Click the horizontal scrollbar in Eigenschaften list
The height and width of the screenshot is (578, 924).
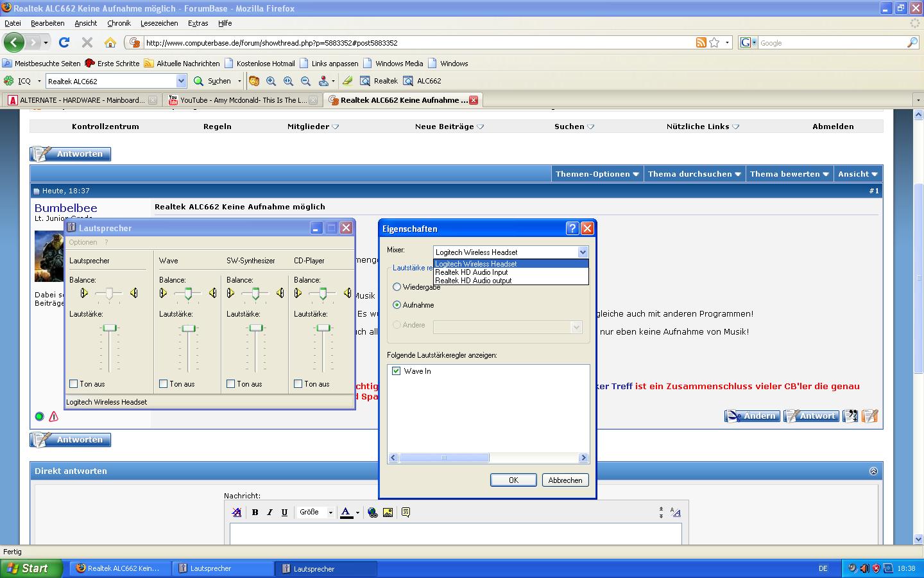coord(444,458)
